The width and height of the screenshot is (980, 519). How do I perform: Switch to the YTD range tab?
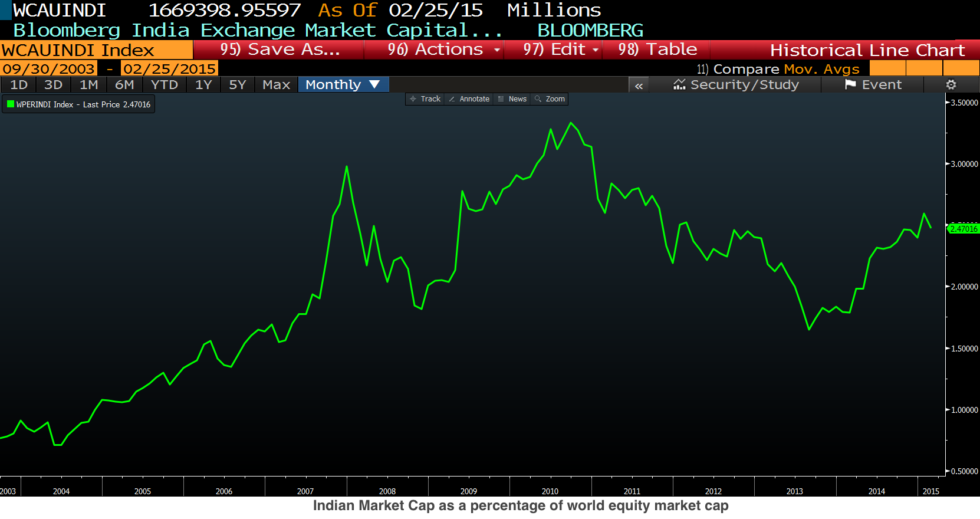pyautogui.click(x=165, y=84)
